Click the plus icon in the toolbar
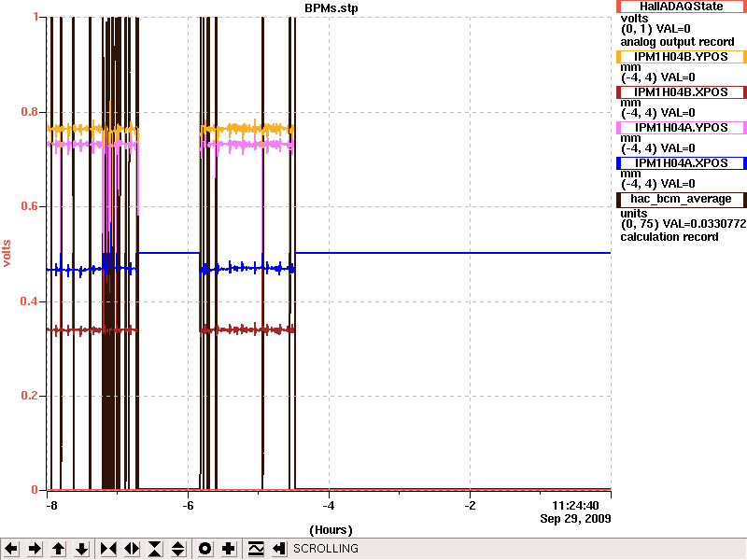The image size is (747, 560). coord(229,549)
